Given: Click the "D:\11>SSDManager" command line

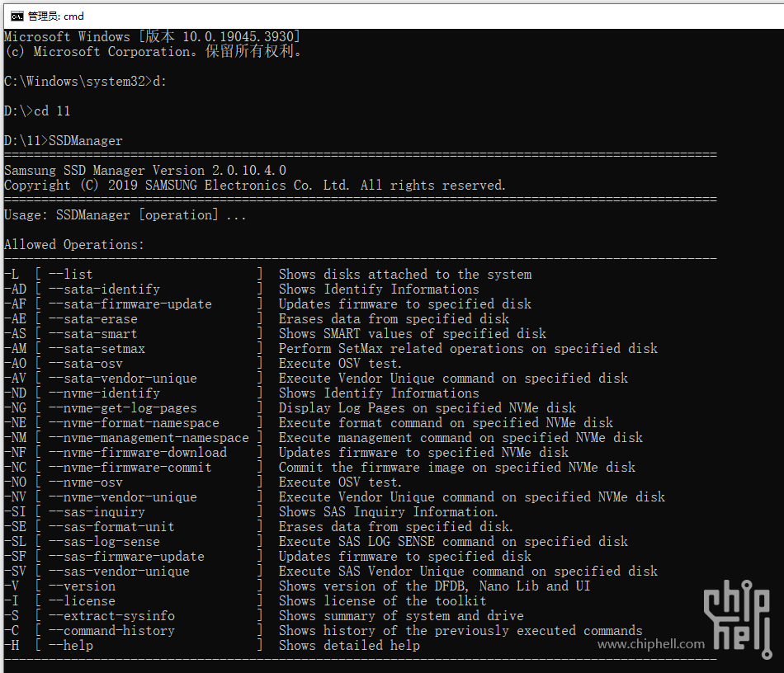Looking at the screenshot, I should pos(63,141).
